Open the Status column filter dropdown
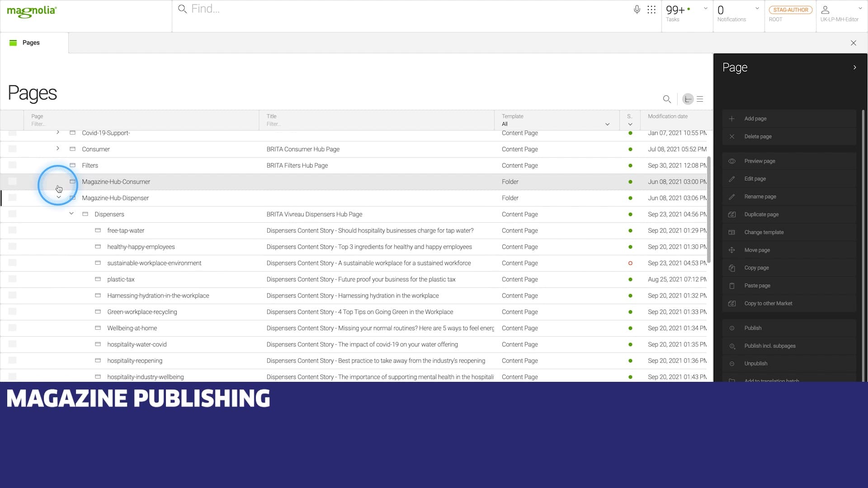 630,124
